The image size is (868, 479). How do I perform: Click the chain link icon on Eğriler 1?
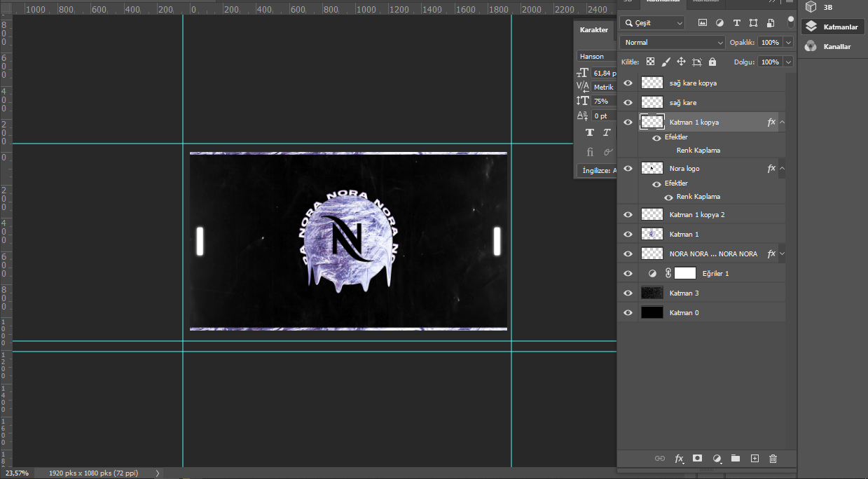(x=668, y=273)
